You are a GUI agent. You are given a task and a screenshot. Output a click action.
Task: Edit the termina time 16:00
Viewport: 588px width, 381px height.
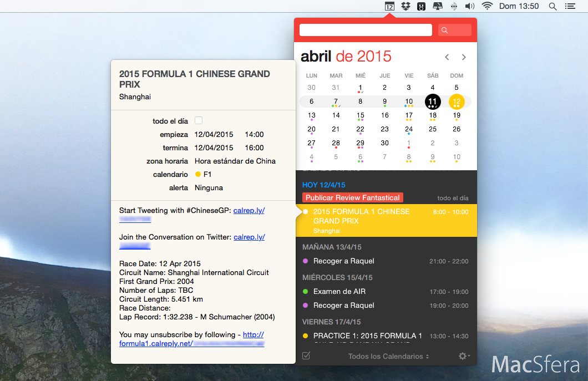tap(254, 148)
